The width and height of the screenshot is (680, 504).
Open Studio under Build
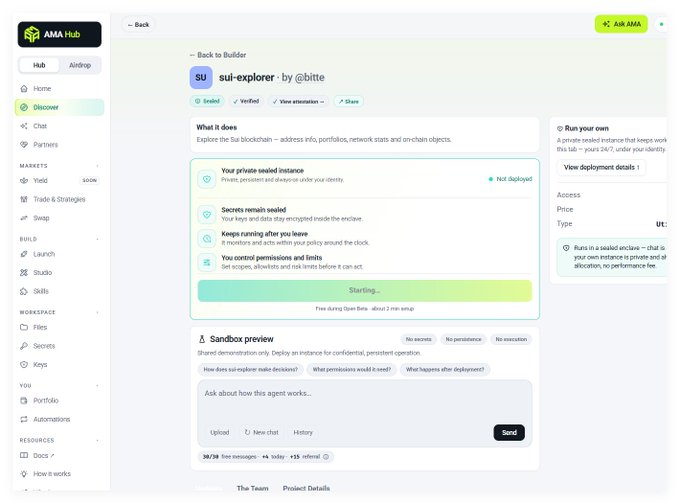[x=42, y=272]
